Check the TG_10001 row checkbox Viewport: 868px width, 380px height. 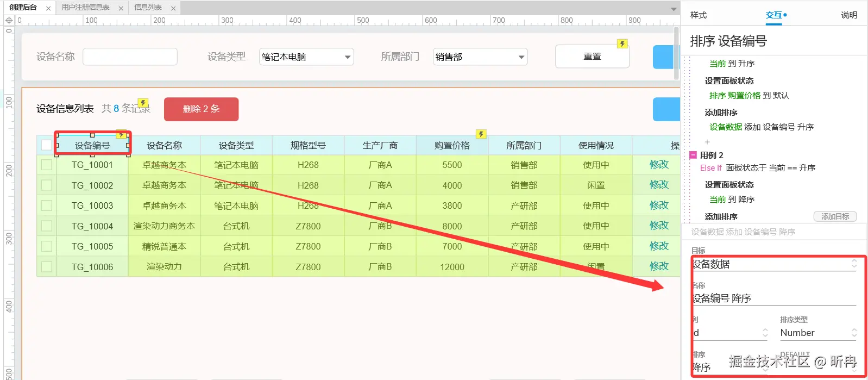pyautogui.click(x=47, y=165)
